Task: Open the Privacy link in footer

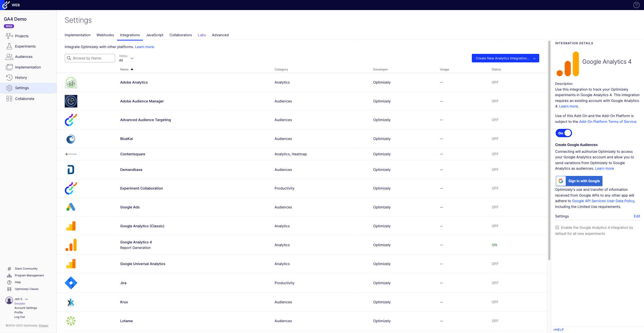Action: click(x=44, y=325)
